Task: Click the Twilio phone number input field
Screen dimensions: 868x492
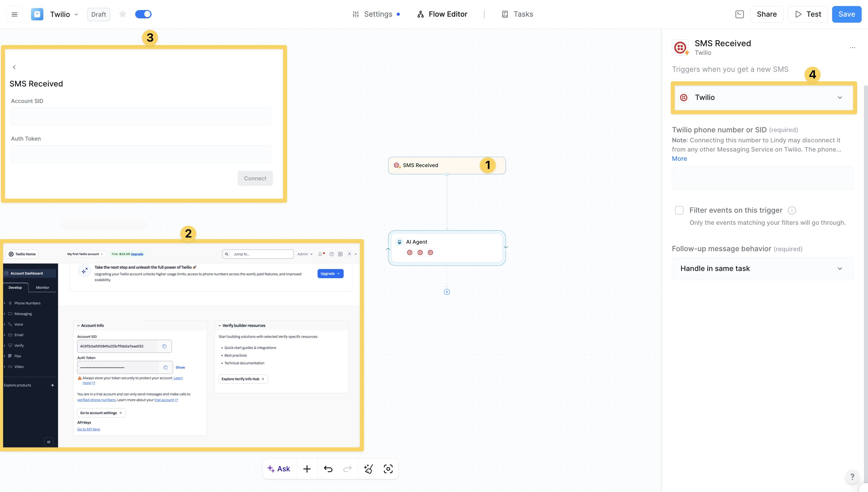Action: [x=762, y=178]
